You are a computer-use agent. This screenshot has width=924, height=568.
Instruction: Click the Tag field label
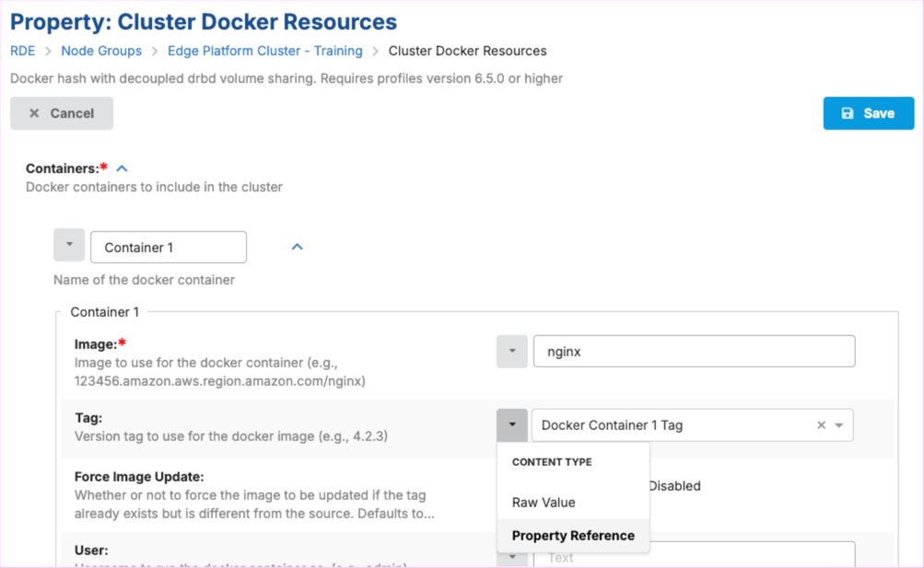tap(88, 417)
